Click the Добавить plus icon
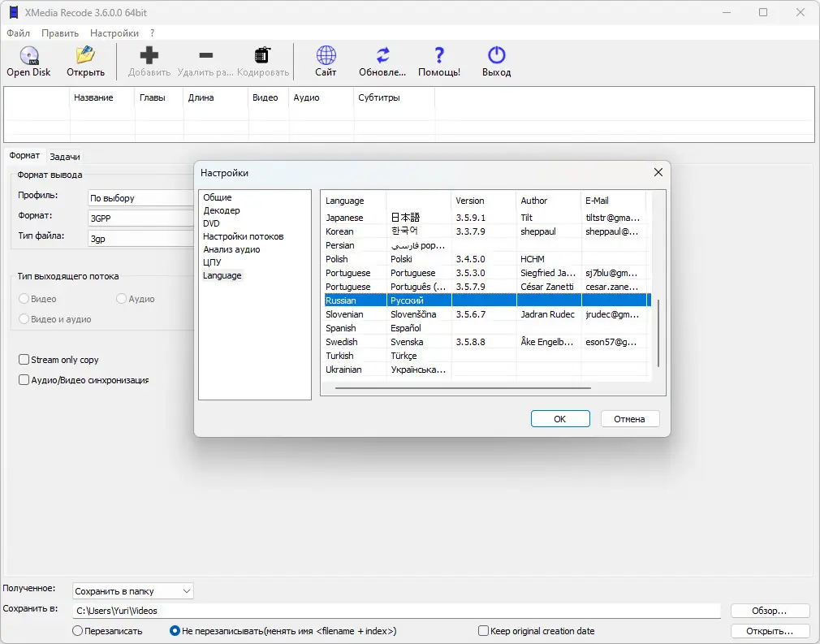The height and width of the screenshot is (644, 820). [149, 55]
